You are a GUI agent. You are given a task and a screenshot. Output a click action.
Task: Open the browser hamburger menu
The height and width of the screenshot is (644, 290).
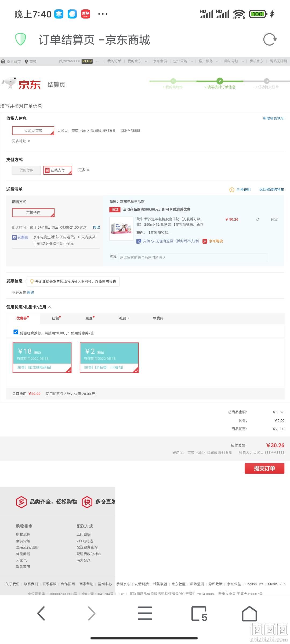point(145,613)
